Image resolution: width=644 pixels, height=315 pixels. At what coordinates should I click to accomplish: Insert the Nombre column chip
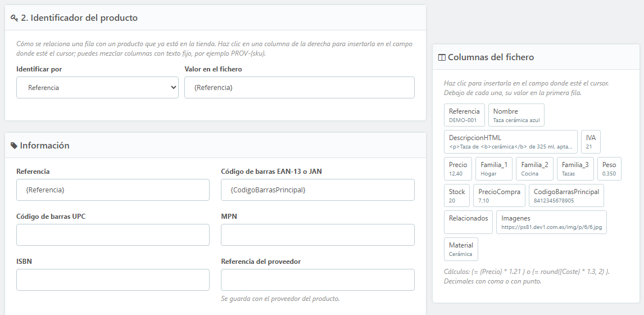[x=516, y=115]
